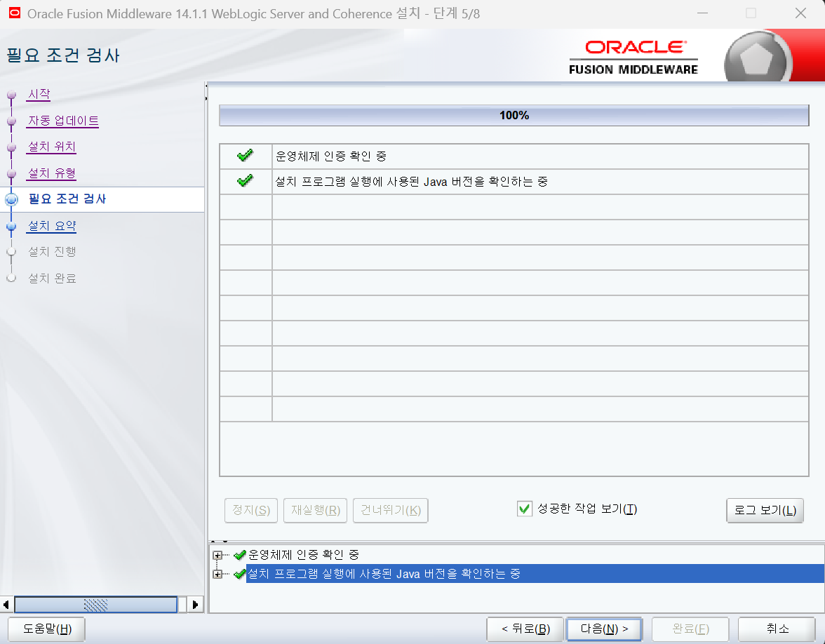Screen dimensions: 825x644
Task: Click the 뒤로(B) button
Action: pos(525,629)
